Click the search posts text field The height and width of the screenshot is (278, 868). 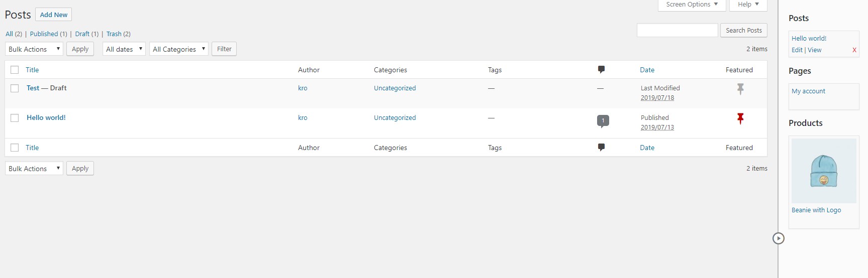point(677,30)
